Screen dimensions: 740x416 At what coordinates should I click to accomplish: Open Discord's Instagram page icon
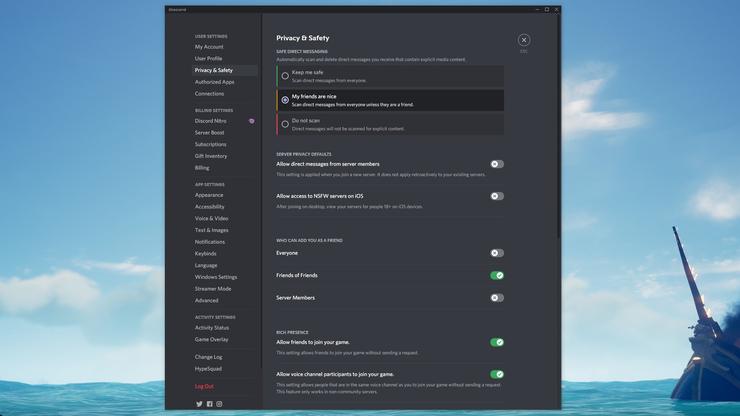tap(219, 404)
